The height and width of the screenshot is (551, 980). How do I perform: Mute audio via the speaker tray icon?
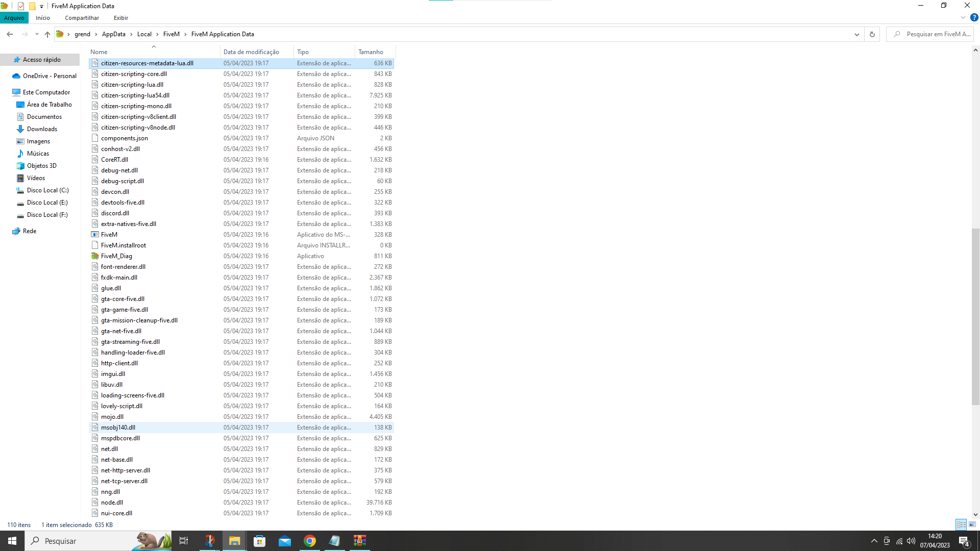click(912, 541)
